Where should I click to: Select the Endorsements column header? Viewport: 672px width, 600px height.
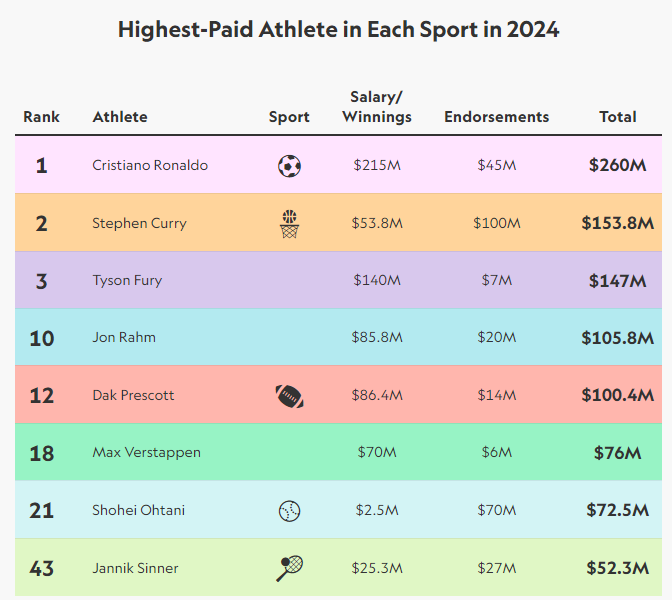click(497, 117)
